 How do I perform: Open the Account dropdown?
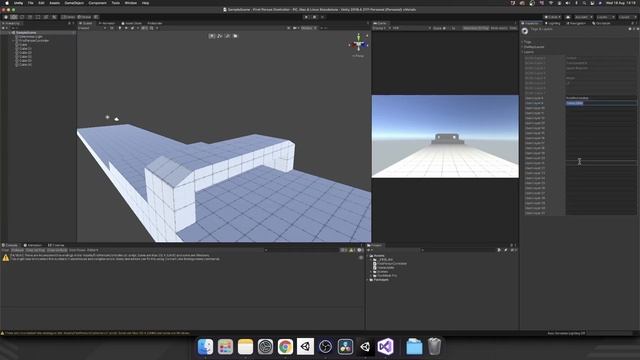coord(584,17)
